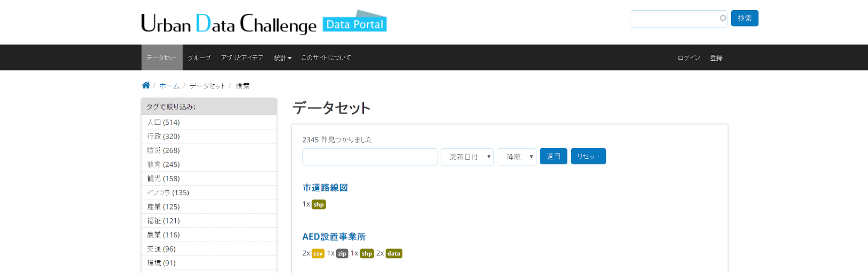The height and width of the screenshot is (273, 868).
Task: Open the 更新日付 sort field dropdown
Action: click(467, 157)
